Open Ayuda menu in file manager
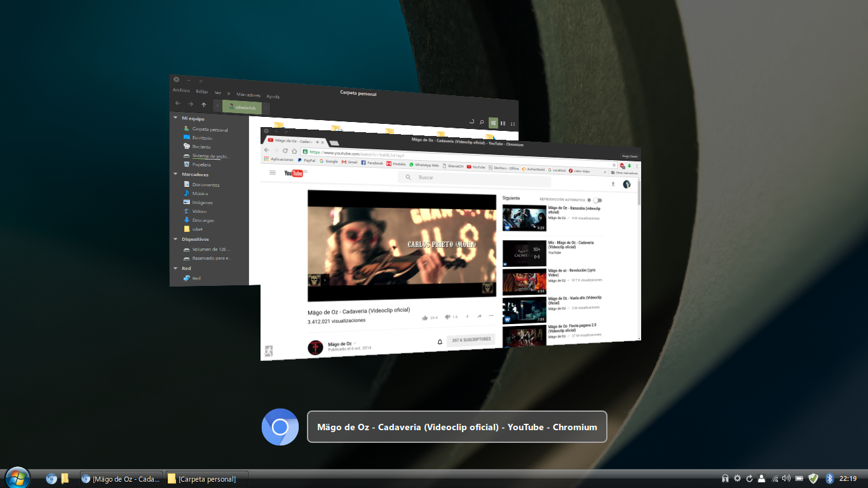Screen dimensions: 868x488 [x=273, y=97]
